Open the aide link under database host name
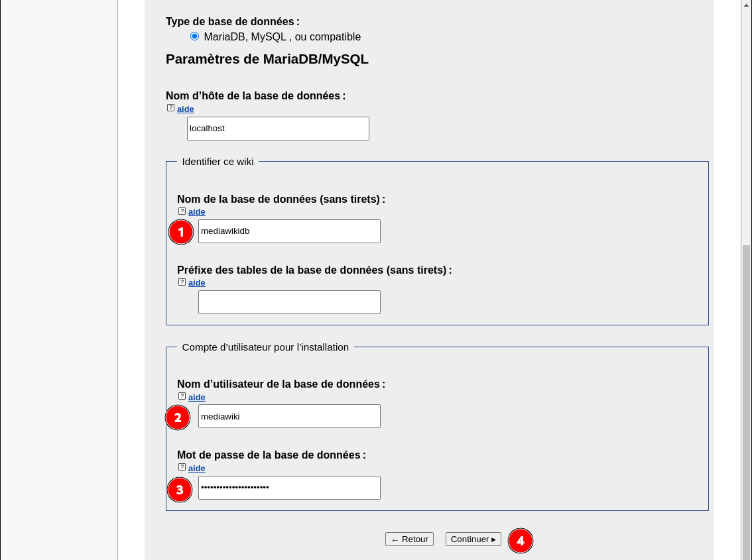Screen dimensions: 752x560 186,109
